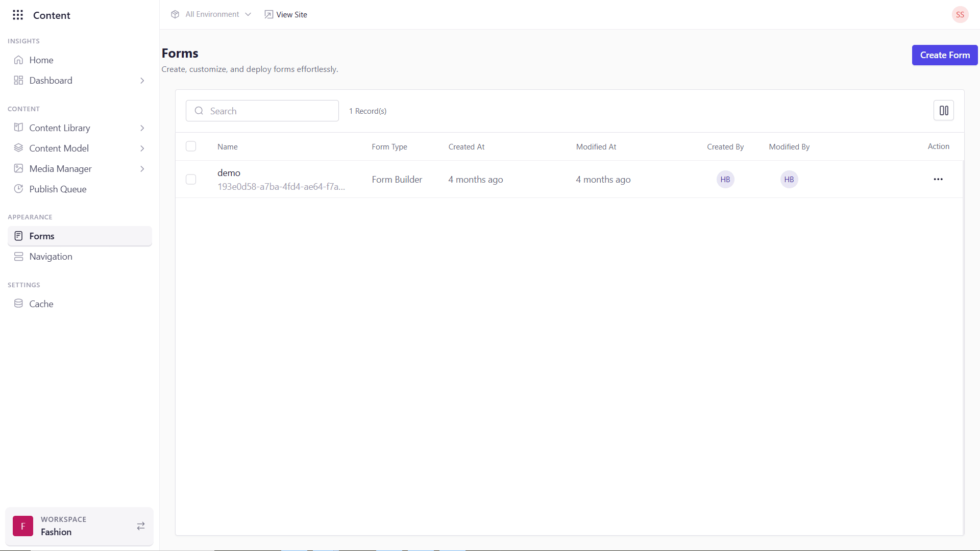Open the All Environment dropdown
The width and height of the screenshot is (980, 551).
212,15
